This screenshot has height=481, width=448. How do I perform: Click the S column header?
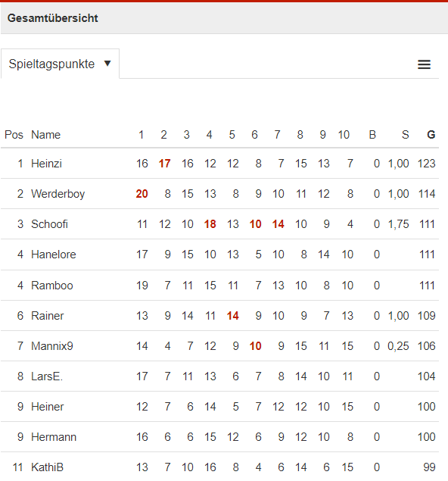405,135
